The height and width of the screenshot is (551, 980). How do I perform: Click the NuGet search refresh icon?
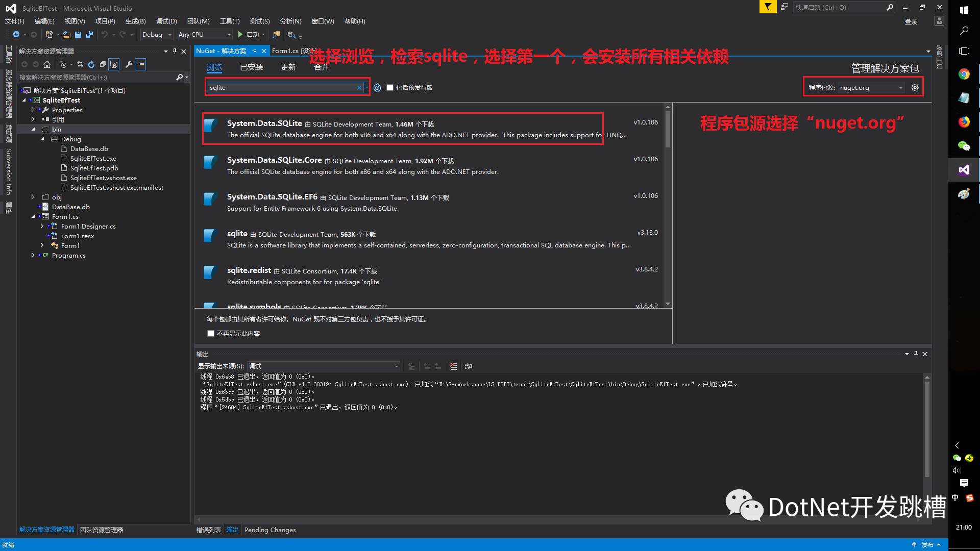pos(377,88)
